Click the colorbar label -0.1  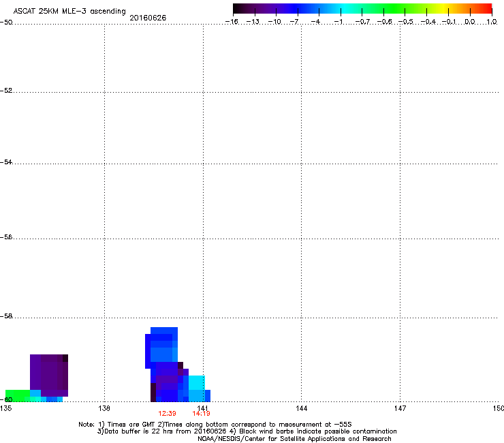[449, 22]
